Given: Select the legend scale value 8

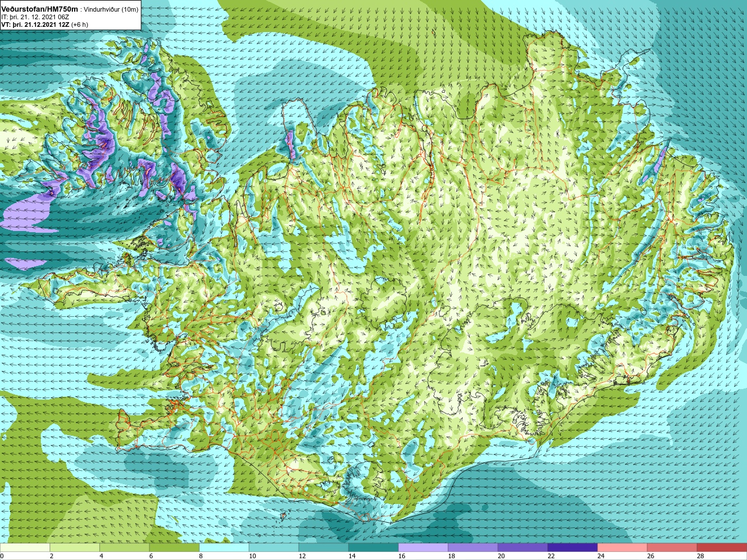Looking at the screenshot, I should [x=201, y=556].
